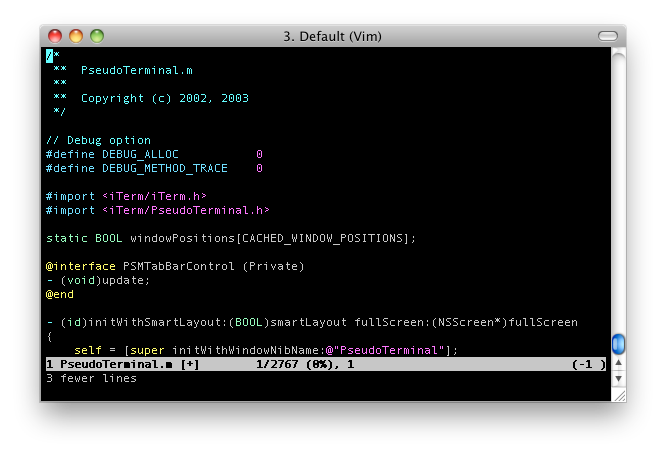Click '1/2767 (0%), 1' position indicator

pyautogui.click(x=305, y=364)
